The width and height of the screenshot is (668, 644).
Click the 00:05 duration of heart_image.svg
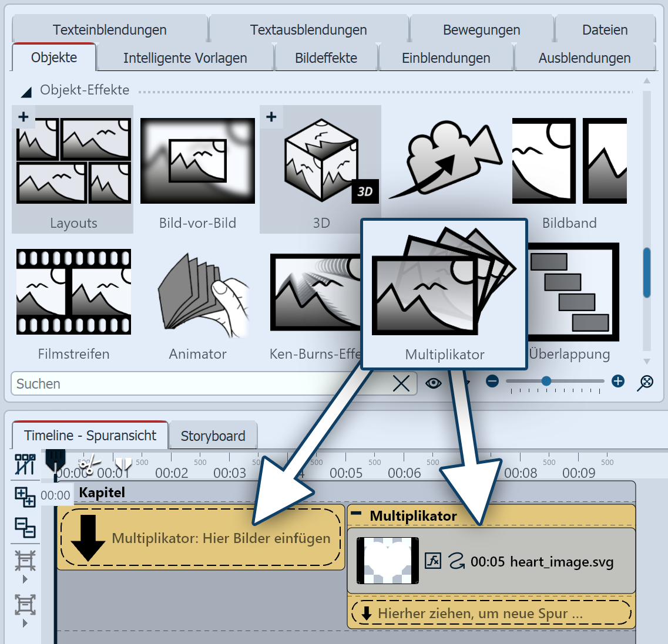click(x=488, y=562)
